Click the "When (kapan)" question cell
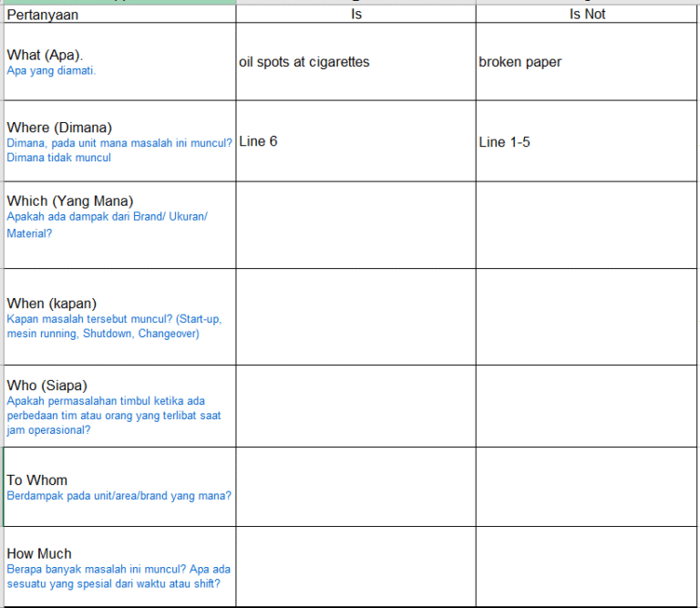The height and width of the screenshot is (608, 700). click(x=118, y=317)
